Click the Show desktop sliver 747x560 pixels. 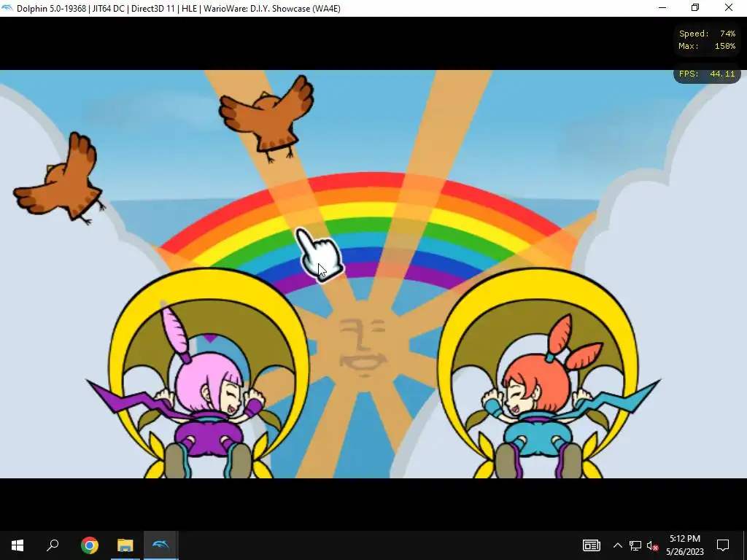[745, 545]
